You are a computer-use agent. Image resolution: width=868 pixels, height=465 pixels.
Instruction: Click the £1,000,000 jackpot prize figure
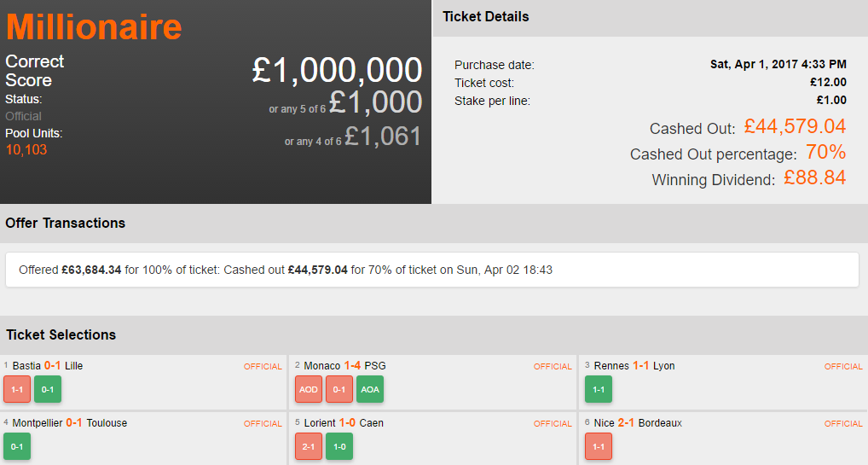[x=337, y=70]
